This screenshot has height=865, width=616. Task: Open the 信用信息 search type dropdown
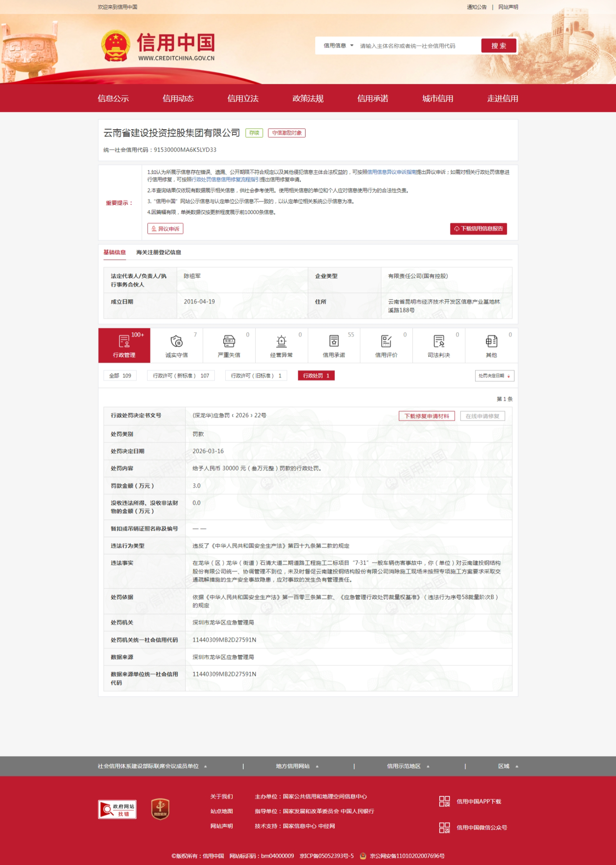338,46
